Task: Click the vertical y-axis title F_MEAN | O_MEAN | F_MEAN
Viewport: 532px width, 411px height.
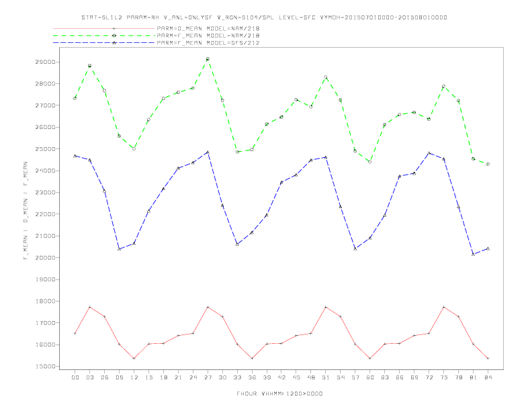Action: pyautogui.click(x=26, y=211)
